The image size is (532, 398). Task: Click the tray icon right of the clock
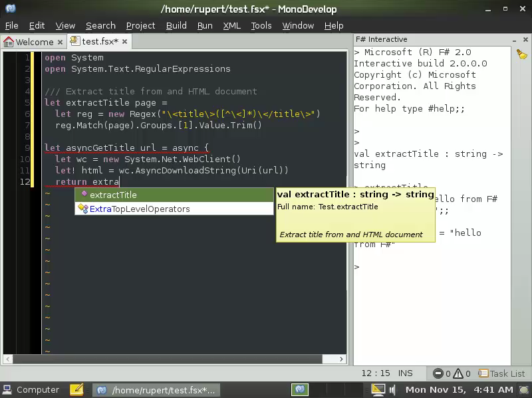[524, 390]
